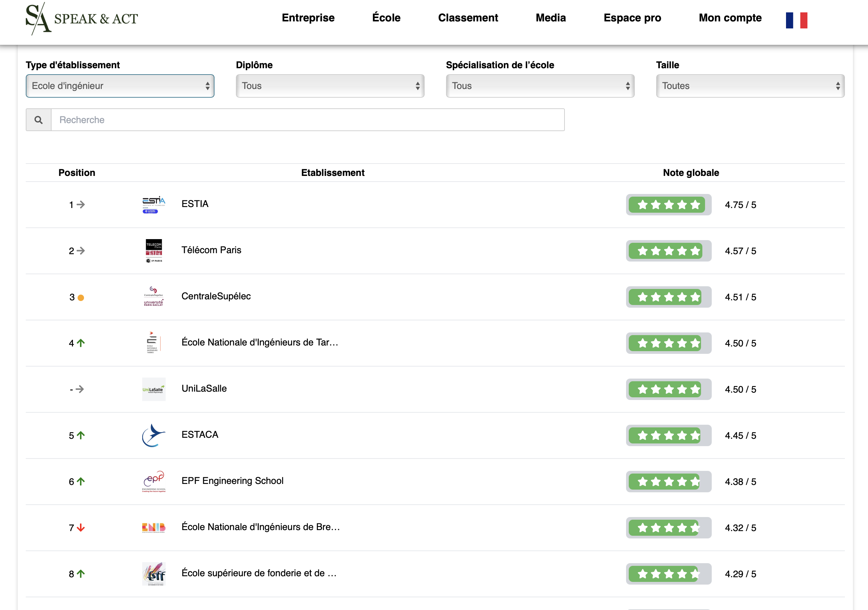
Task: Click the ESTIA star rating bar
Action: click(668, 204)
